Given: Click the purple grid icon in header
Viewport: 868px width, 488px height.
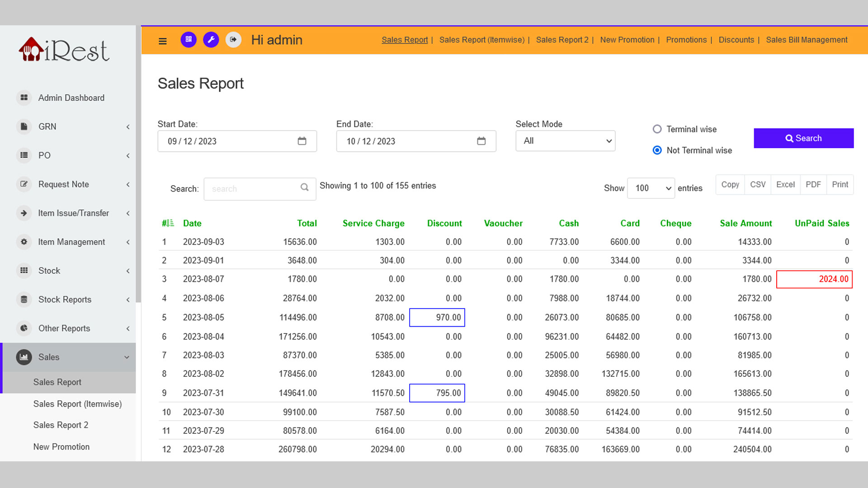Looking at the screenshot, I should point(189,40).
